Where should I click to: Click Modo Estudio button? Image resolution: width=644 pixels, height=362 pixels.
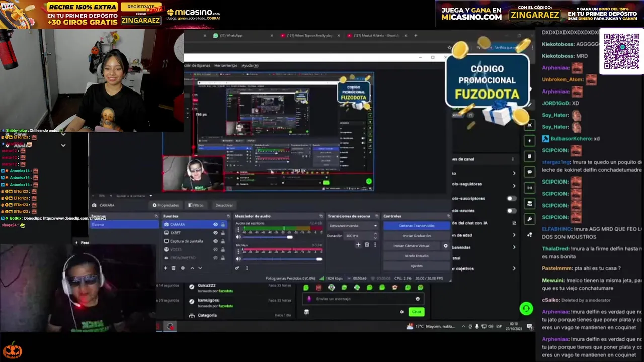[x=417, y=256]
